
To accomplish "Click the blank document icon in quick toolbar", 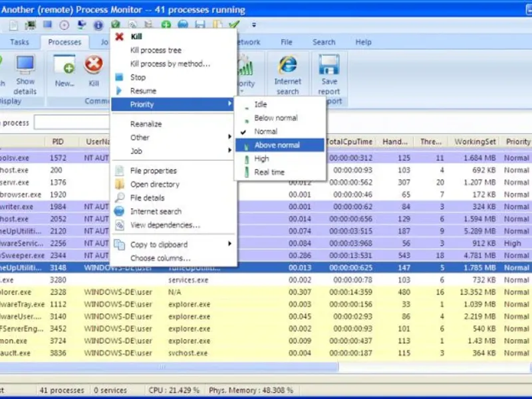I will tap(14, 25).
